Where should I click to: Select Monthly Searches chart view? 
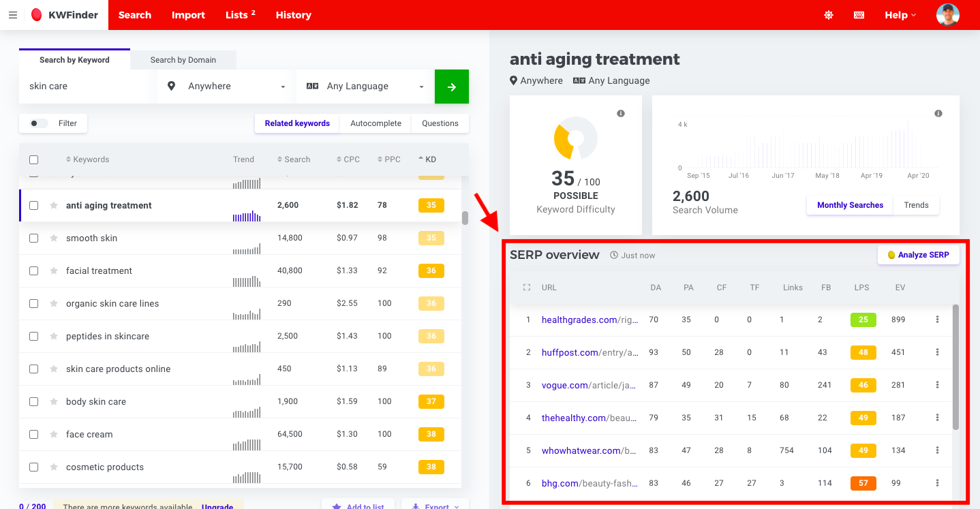pos(850,205)
